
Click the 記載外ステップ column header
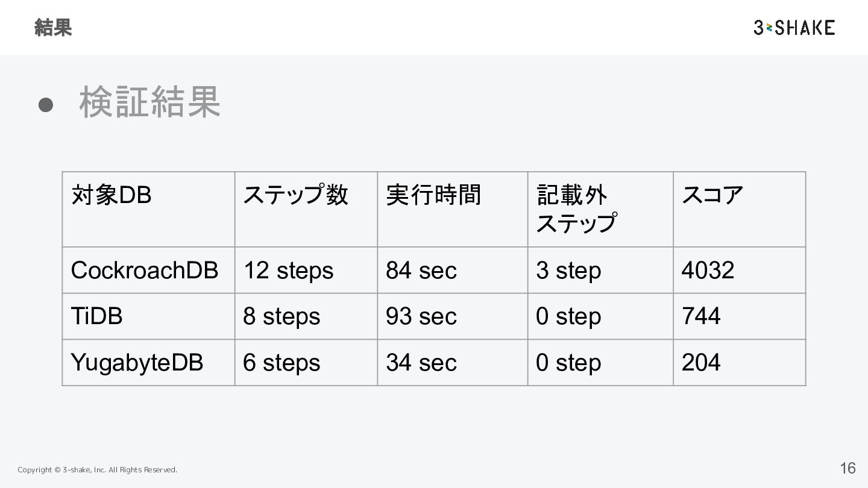(576, 208)
